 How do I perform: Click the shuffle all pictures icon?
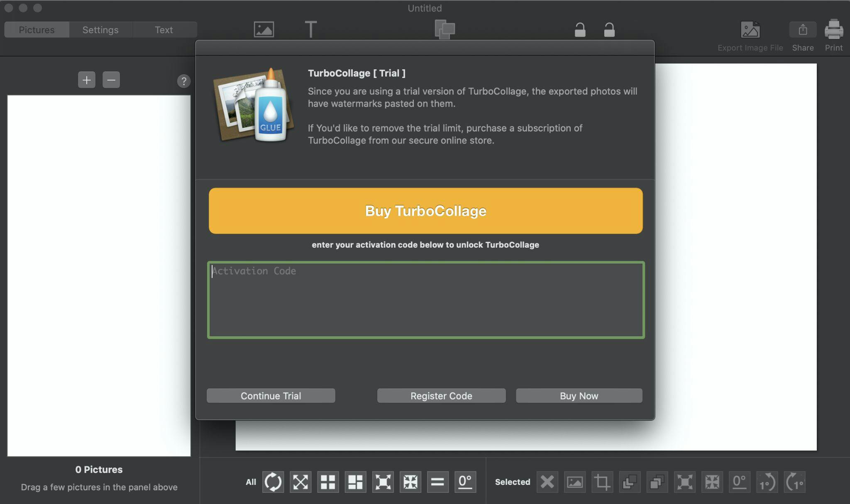click(273, 482)
